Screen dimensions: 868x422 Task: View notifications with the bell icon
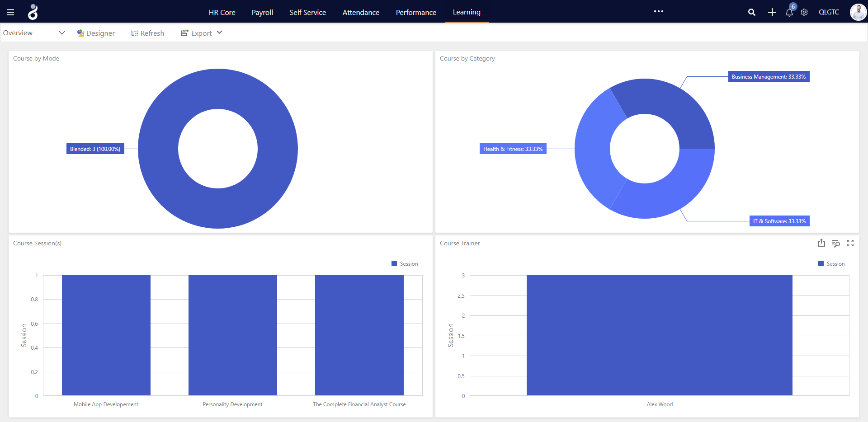click(x=789, y=13)
